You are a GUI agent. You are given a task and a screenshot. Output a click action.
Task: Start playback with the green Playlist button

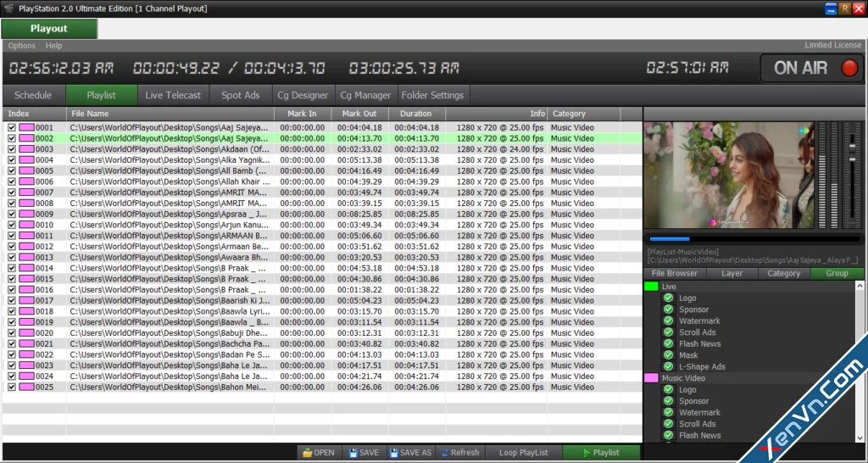coord(601,453)
